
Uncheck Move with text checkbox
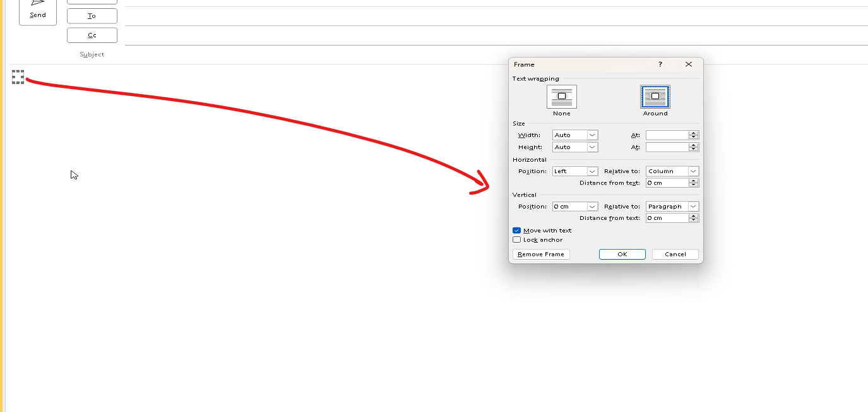pyautogui.click(x=516, y=231)
